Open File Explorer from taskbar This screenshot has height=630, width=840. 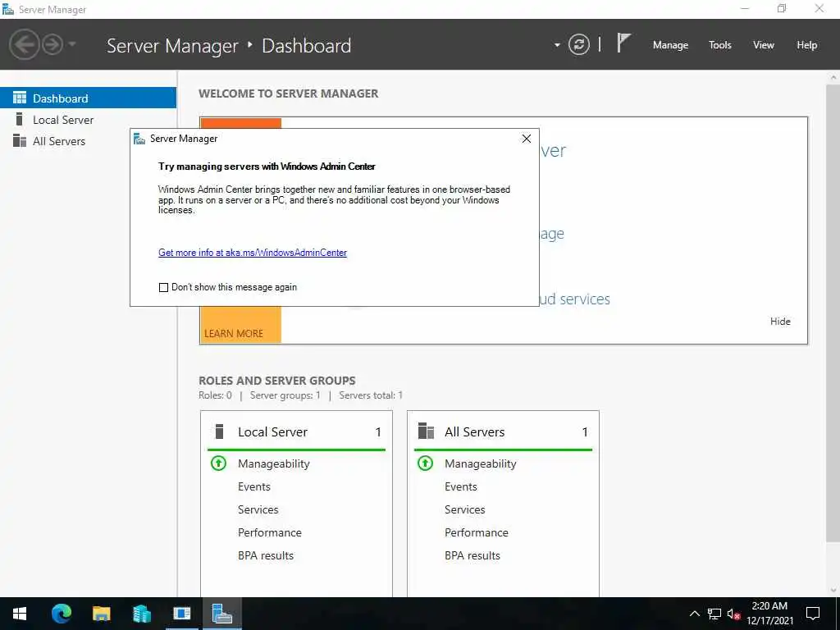pos(101,614)
